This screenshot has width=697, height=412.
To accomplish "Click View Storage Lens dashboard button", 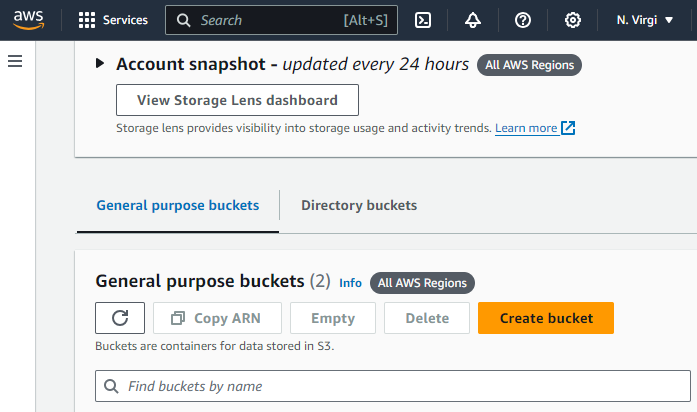I will [237, 100].
